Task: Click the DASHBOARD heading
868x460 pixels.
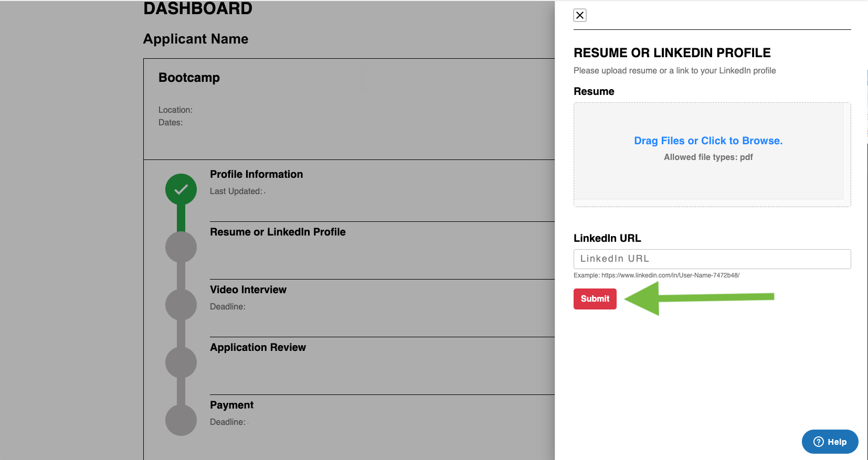Action: tap(197, 8)
